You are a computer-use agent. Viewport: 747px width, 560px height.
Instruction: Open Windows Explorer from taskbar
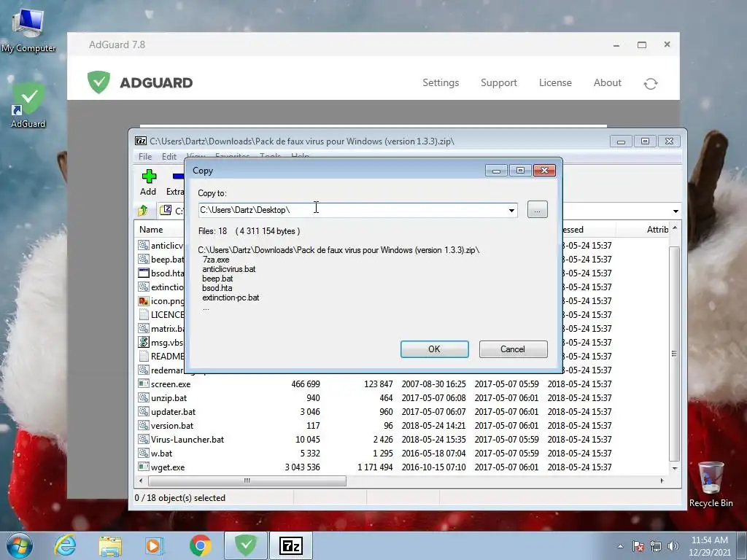click(110, 545)
